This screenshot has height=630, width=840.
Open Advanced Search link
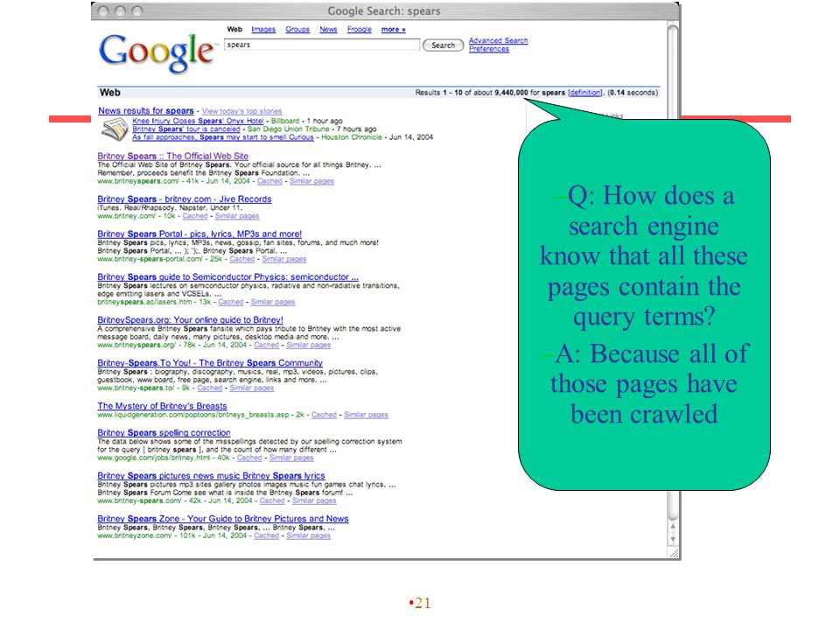(x=498, y=40)
